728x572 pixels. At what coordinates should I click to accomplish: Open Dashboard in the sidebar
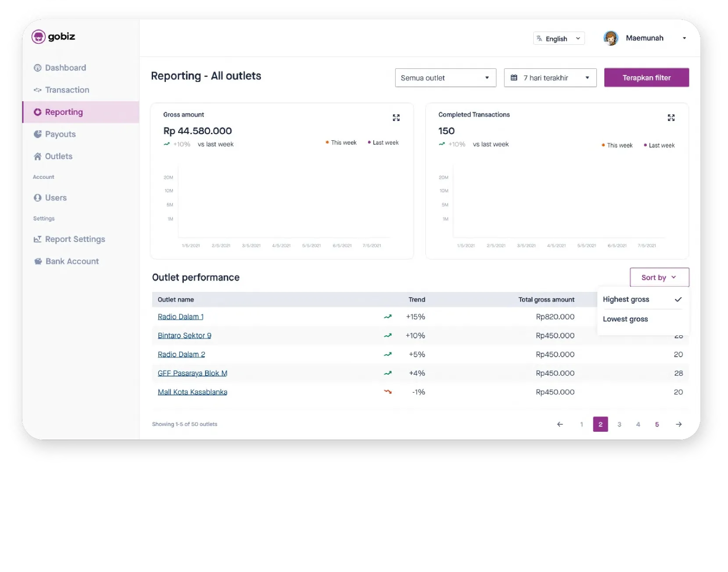[65, 68]
